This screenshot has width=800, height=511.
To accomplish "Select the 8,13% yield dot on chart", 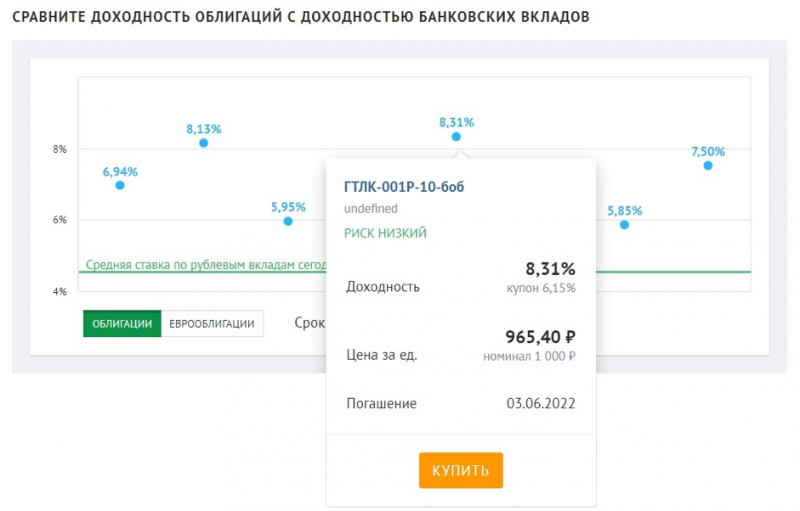I will tap(203, 143).
